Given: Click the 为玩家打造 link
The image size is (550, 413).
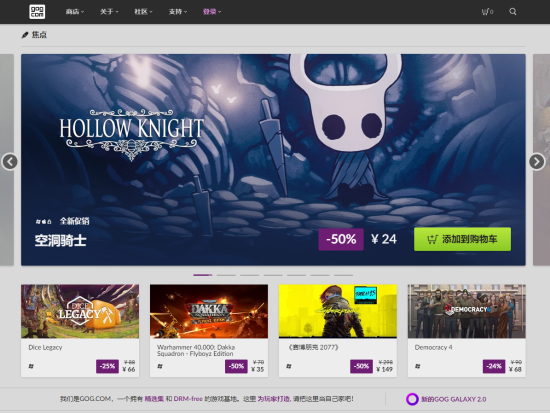Looking at the screenshot, I should tap(274, 399).
